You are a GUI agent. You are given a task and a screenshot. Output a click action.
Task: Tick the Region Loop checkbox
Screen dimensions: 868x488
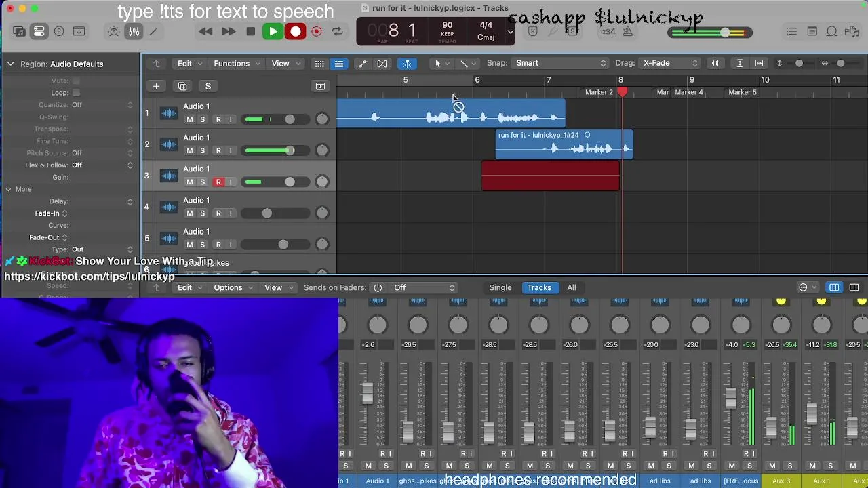click(x=76, y=92)
